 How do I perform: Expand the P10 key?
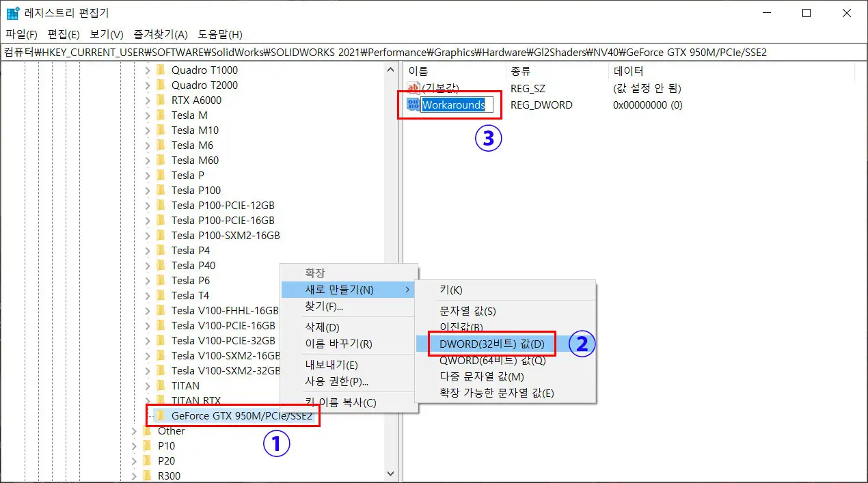133,445
